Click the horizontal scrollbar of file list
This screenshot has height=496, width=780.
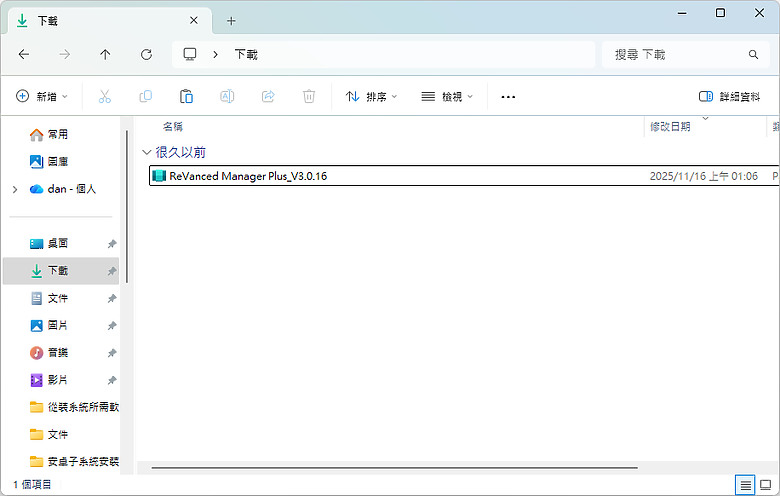tap(394, 468)
